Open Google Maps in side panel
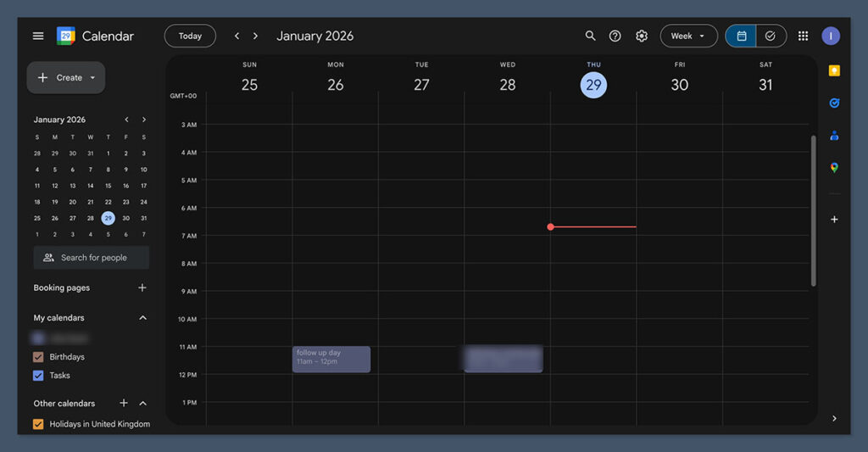868x452 pixels. coord(834,167)
